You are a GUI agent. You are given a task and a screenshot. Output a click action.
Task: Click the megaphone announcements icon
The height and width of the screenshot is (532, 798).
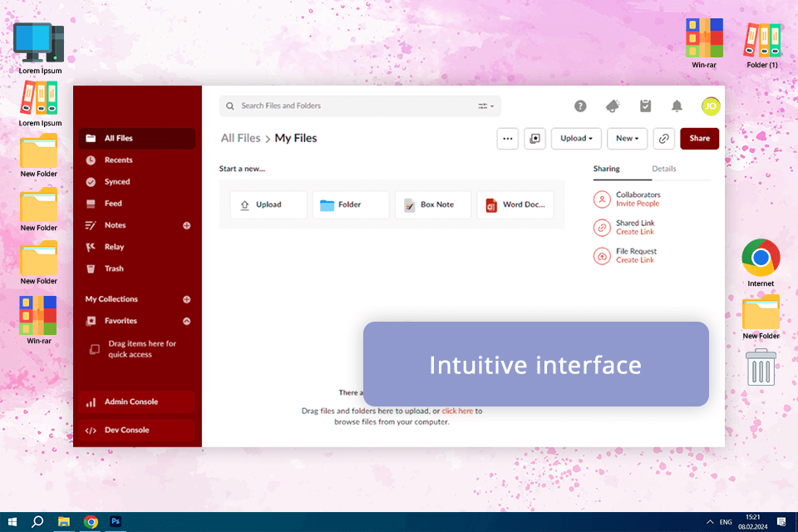coord(613,106)
